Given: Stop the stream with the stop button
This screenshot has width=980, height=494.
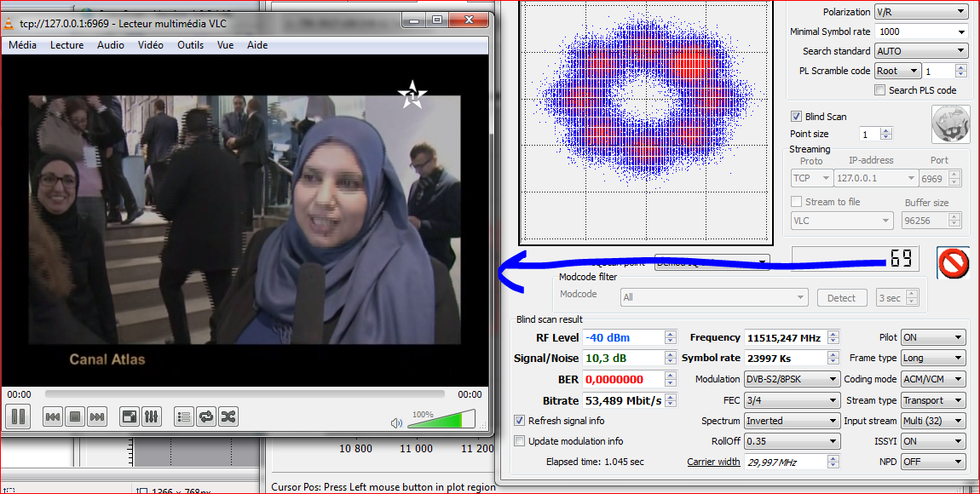Looking at the screenshot, I should click(x=75, y=416).
